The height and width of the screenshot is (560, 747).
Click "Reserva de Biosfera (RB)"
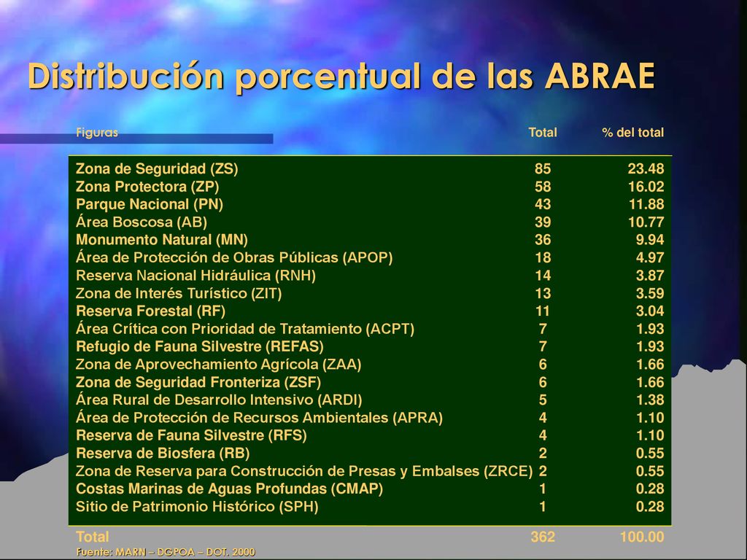click(x=163, y=453)
